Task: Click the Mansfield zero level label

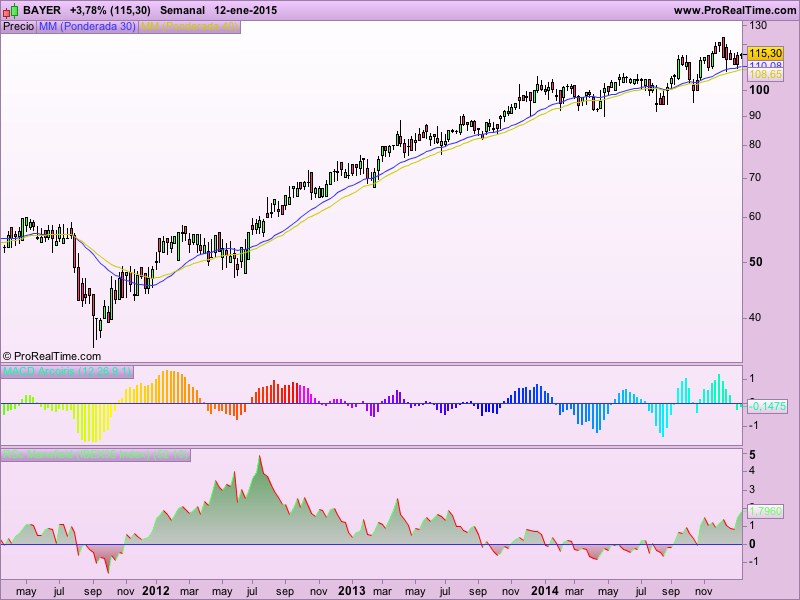Action: [752, 544]
